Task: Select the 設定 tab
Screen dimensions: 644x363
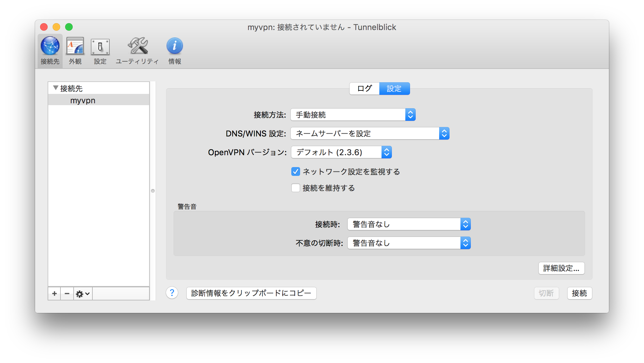Action: click(394, 89)
